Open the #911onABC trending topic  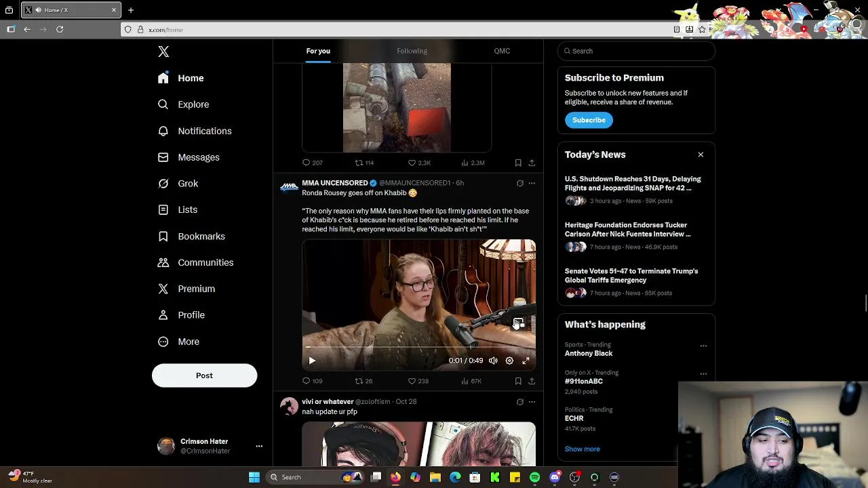584,381
